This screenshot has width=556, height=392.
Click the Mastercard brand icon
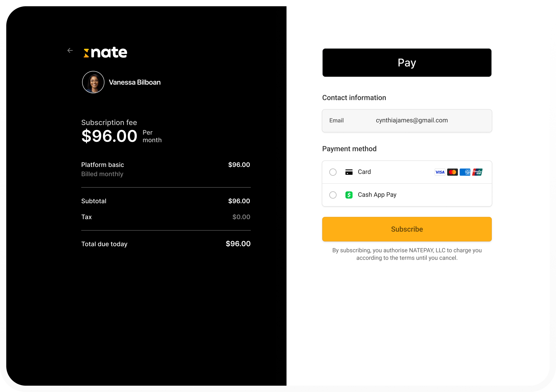pyautogui.click(x=452, y=172)
